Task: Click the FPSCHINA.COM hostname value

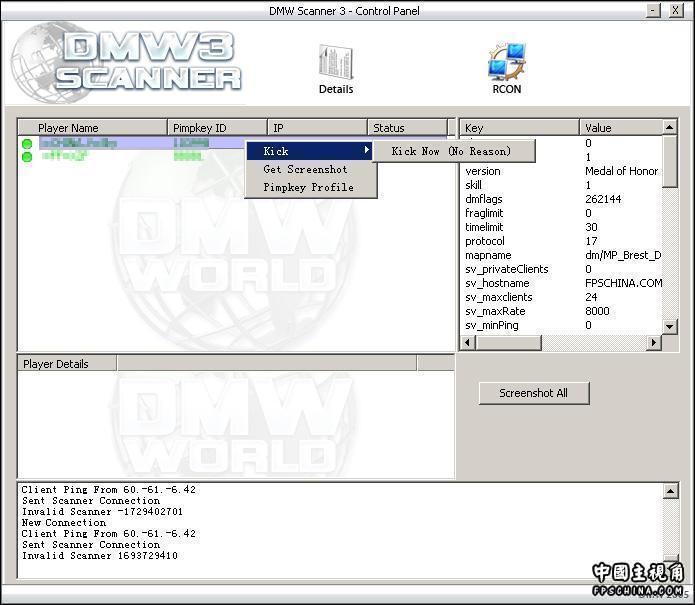Action: tap(623, 283)
